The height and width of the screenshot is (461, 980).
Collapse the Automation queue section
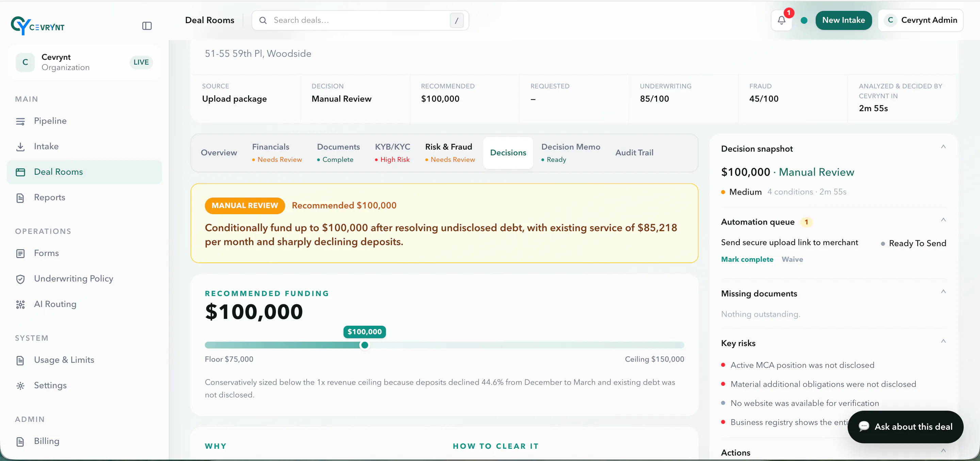pyautogui.click(x=943, y=220)
